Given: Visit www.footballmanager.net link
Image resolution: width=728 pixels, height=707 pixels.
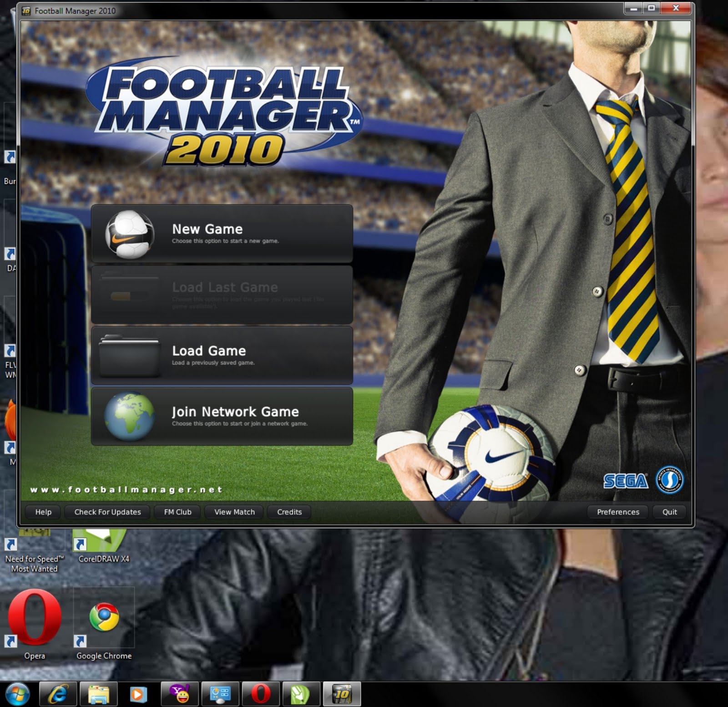Looking at the screenshot, I should coord(126,490).
